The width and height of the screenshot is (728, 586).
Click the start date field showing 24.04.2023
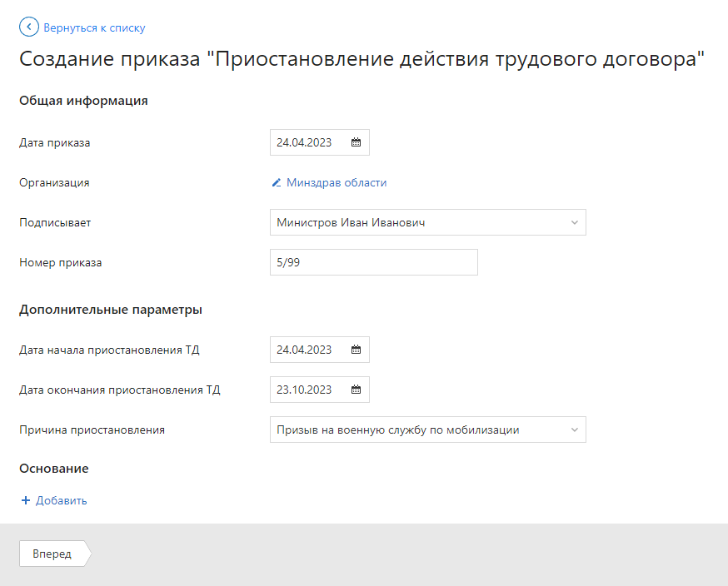pyautogui.click(x=306, y=350)
